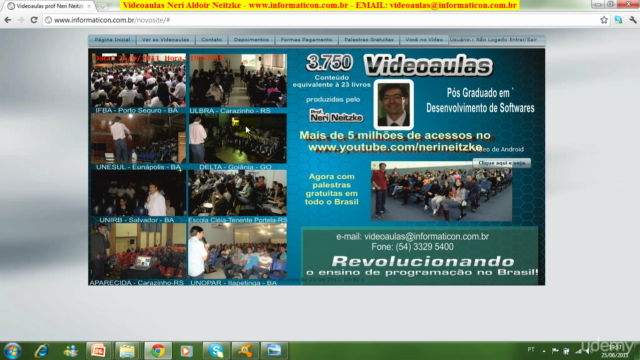The image size is (640, 360).
Task: Click the large lecture audience photo
Action: point(441,191)
